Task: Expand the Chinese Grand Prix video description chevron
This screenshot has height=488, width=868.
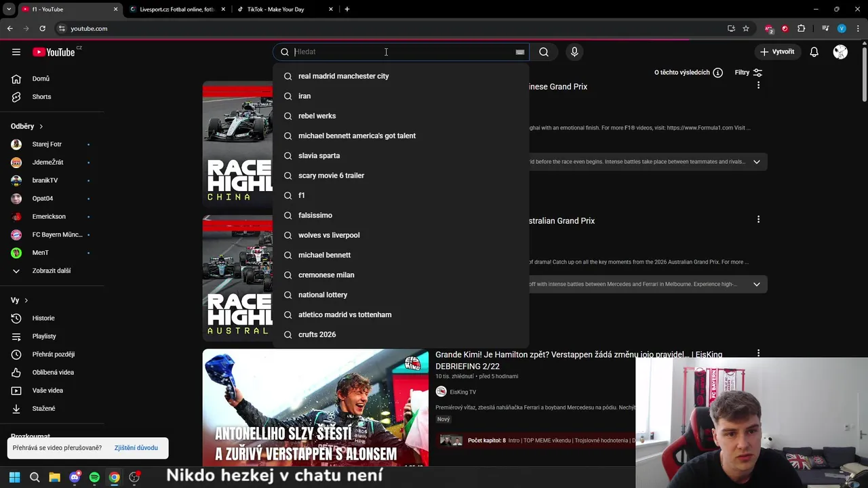Action: [x=757, y=162]
